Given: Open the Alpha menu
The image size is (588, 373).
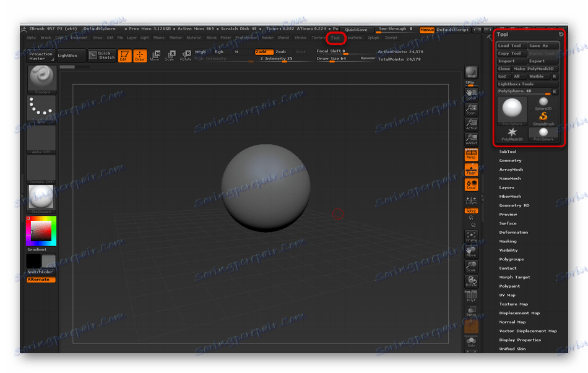Looking at the screenshot, I should [31, 38].
